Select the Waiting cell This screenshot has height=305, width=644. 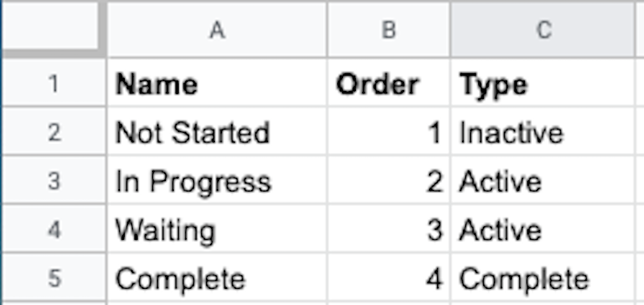tap(217, 229)
